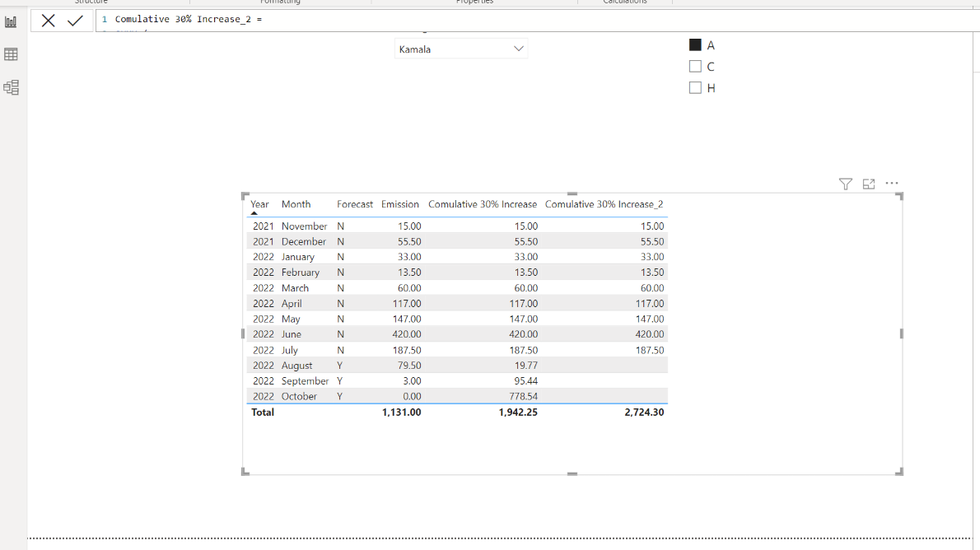
Task: Select the October month cell
Action: (299, 396)
